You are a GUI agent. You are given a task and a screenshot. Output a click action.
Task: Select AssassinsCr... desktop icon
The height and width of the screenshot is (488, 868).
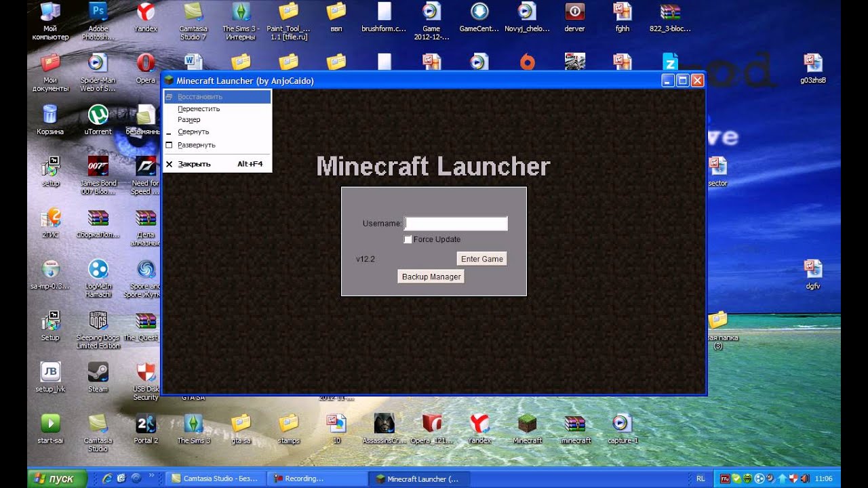[x=384, y=429]
